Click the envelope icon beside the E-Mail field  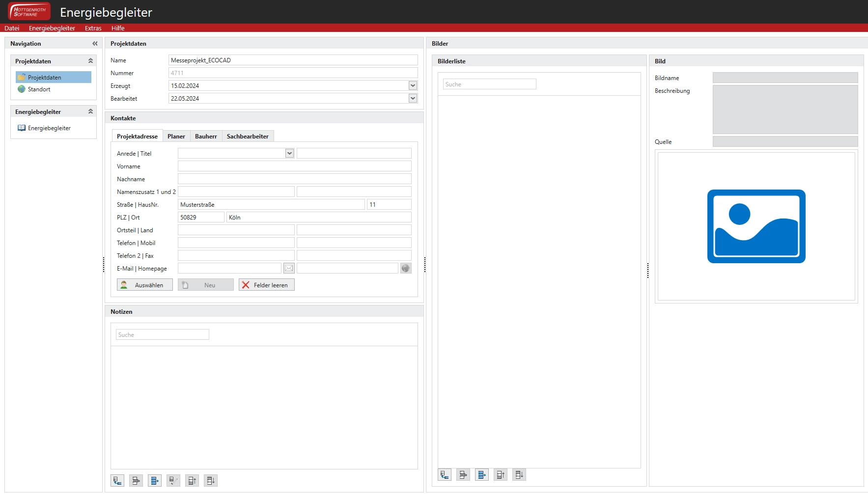289,268
